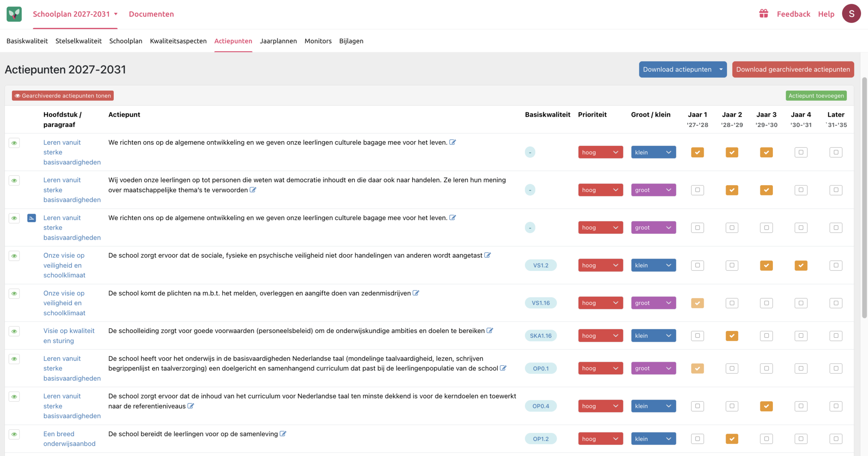Screen dimensions: 868x456
Task: Open the hoog priority dropdown in first row
Action: [x=600, y=152]
